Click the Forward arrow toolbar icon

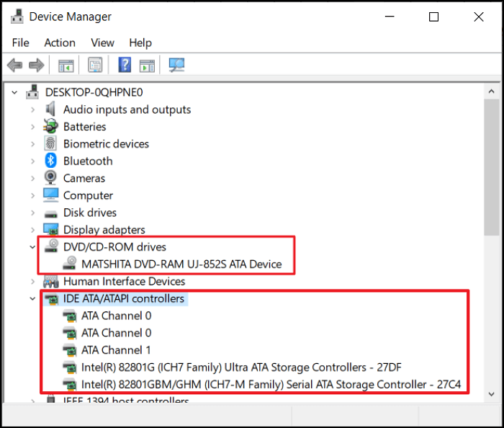tap(36, 65)
